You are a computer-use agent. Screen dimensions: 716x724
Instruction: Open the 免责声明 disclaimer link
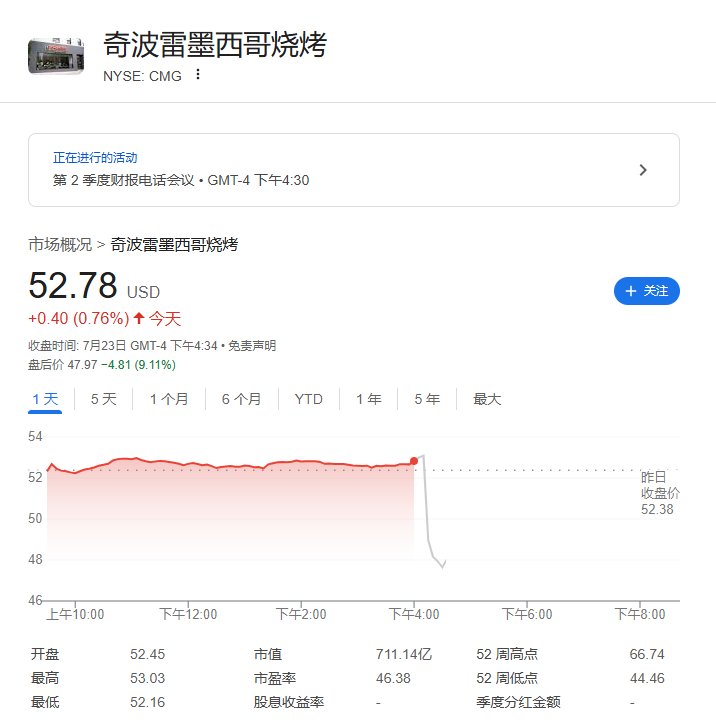click(x=252, y=345)
